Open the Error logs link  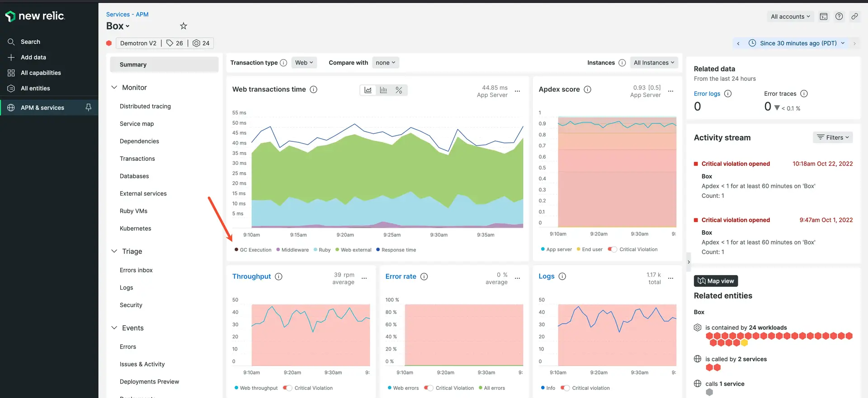707,94
